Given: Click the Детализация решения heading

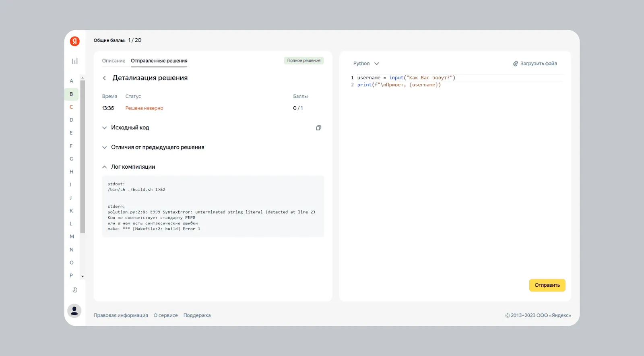Looking at the screenshot, I should click(150, 78).
